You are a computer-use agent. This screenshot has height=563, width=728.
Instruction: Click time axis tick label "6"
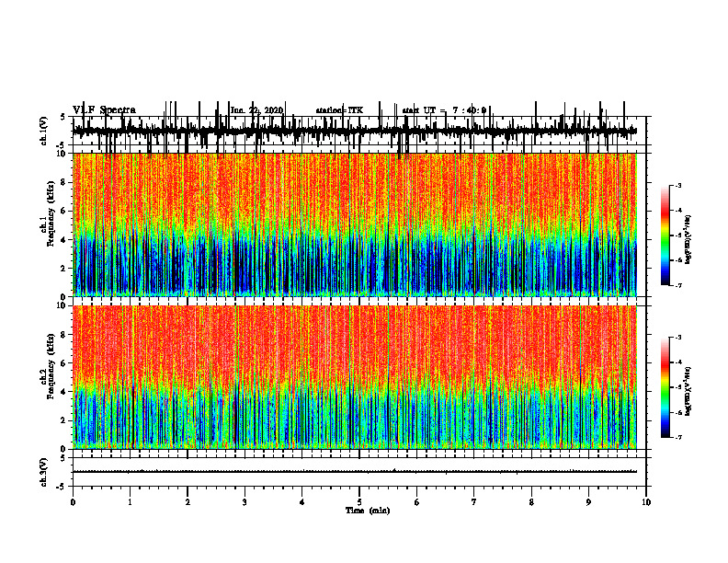point(417,502)
